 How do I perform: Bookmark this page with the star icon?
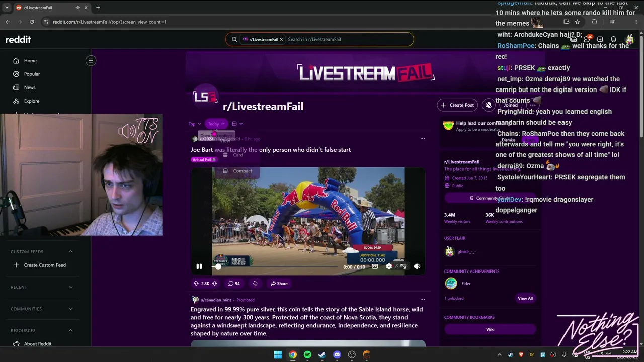577,22
